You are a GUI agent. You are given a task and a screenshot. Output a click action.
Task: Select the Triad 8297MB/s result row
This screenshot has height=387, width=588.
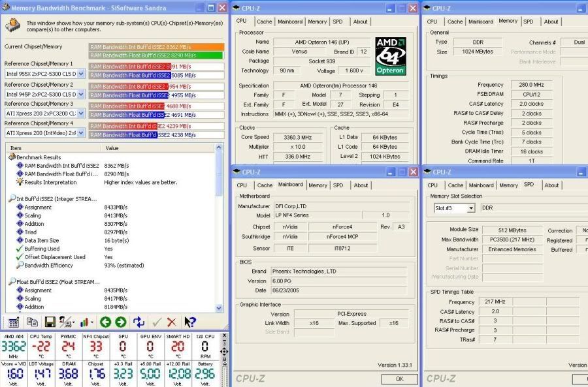pos(111,232)
